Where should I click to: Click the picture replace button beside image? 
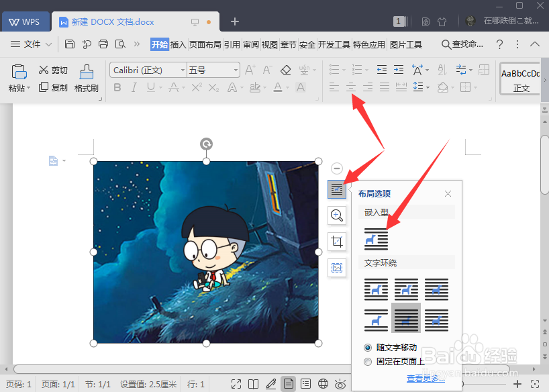point(337,268)
